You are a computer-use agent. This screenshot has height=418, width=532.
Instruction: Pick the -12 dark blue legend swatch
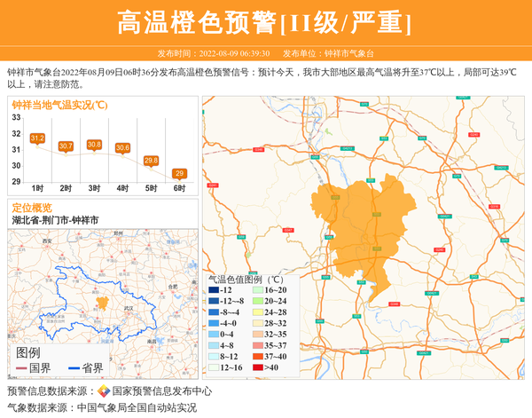214,290
